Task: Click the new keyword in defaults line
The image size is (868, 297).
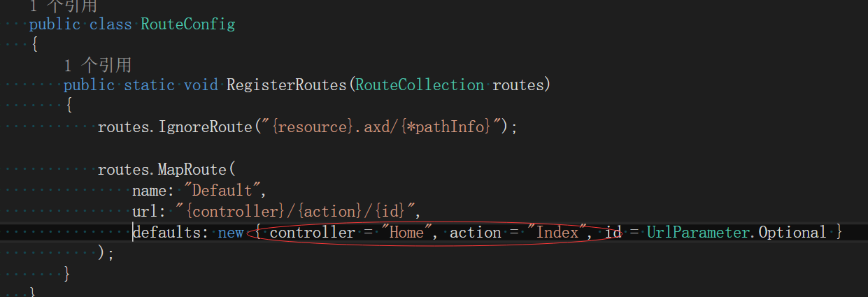Action: tap(231, 233)
